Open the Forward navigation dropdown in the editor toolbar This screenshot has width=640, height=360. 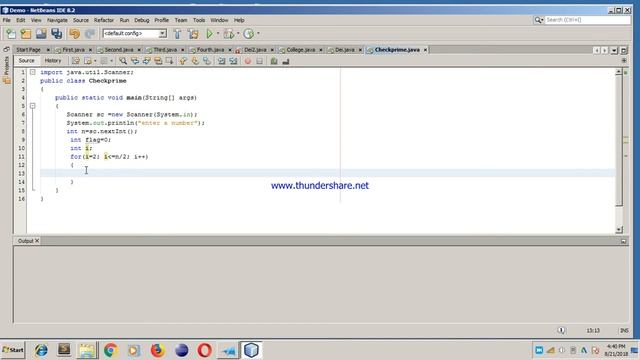tap(111, 61)
